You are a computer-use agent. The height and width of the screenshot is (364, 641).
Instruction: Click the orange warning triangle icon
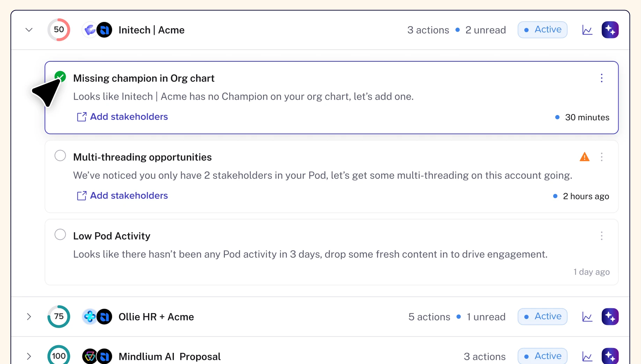tap(584, 157)
